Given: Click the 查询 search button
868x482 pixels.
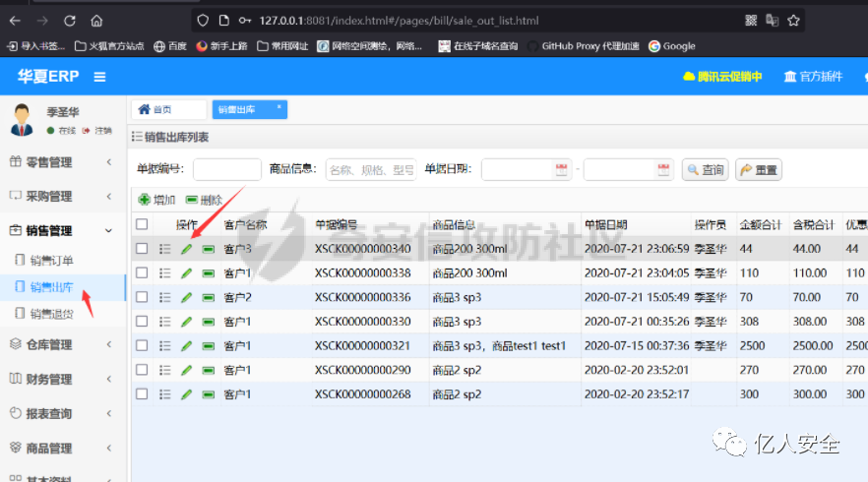Looking at the screenshot, I should (x=706, y=170).
